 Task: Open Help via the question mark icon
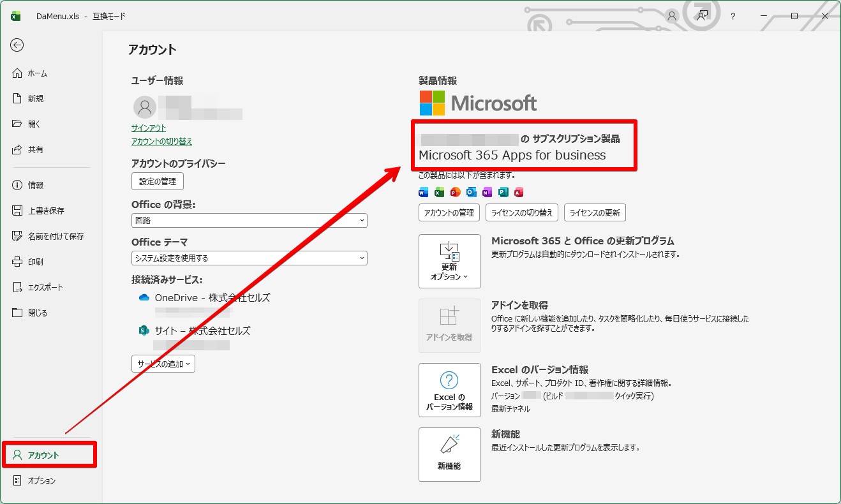[733, 16]
